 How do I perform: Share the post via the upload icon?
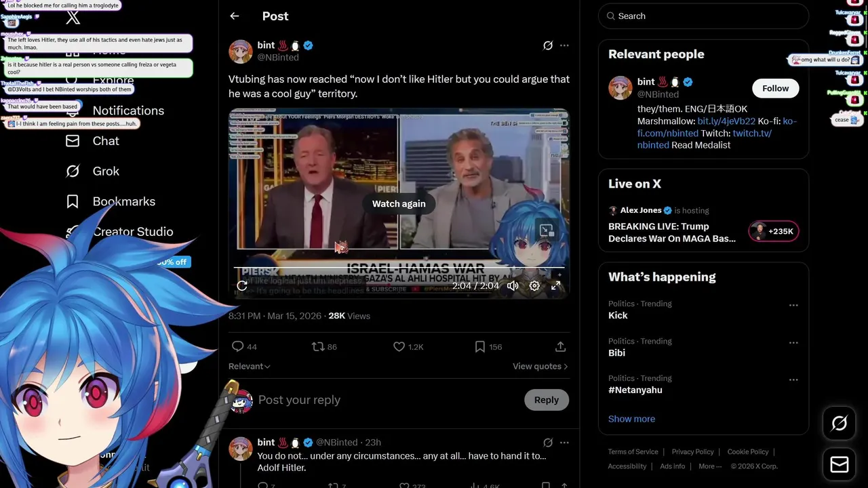coord(560,346)
